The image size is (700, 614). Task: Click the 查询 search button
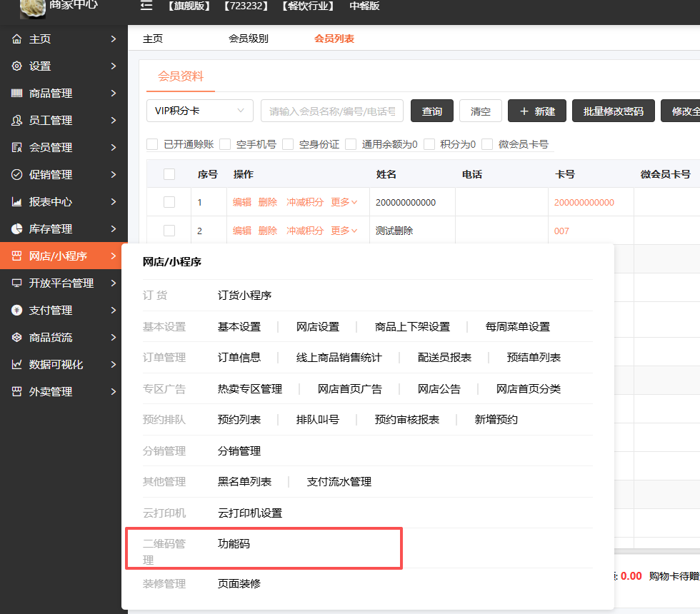click(431, 111)
